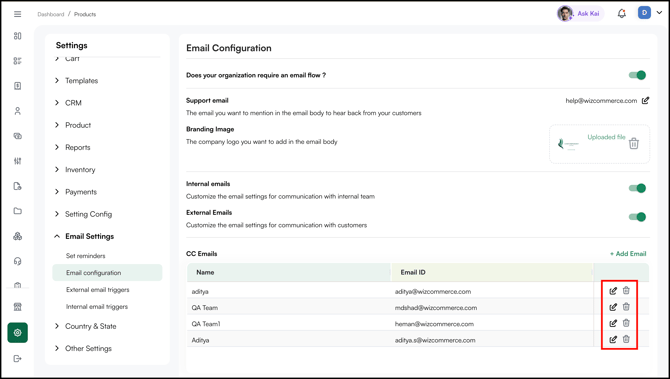Go to Dashboard breadcrumb
Screen dimensions: 670x379
50,14
